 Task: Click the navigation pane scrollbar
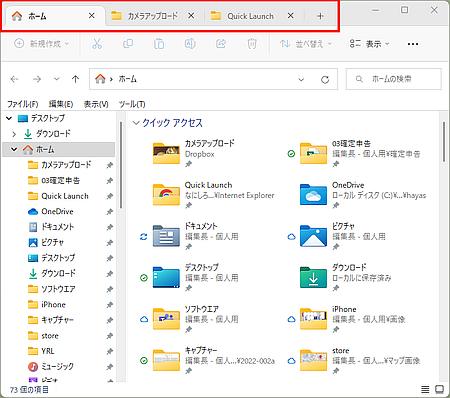(x=121, y=165)
